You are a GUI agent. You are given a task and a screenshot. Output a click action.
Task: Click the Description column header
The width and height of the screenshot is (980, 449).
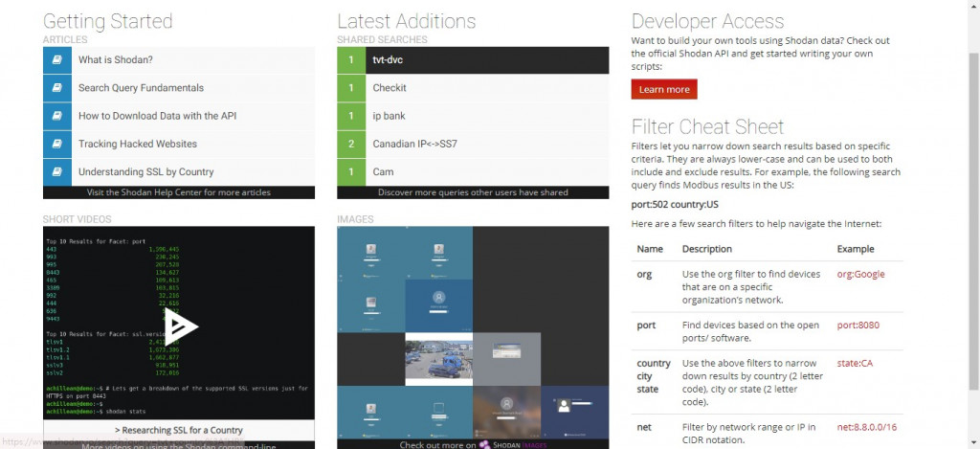coord(707,249)
